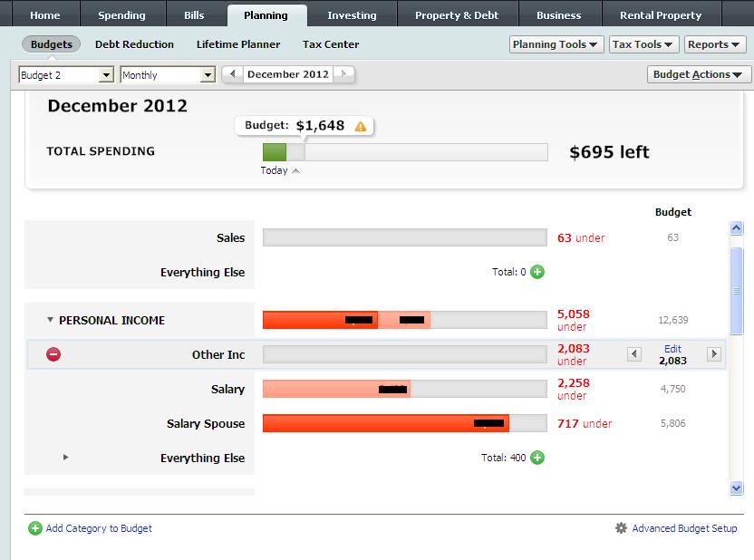Switch to the Bills tab
754x560 pixels.
[194, 15]
